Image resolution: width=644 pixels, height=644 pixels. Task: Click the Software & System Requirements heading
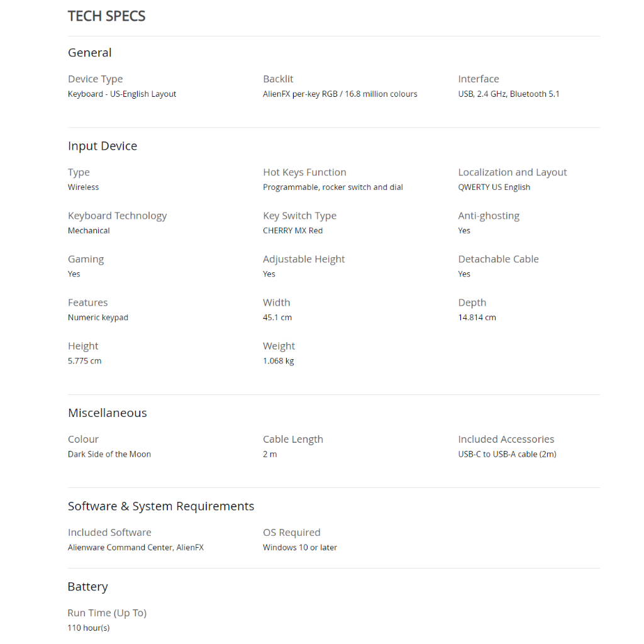point(161,506)
